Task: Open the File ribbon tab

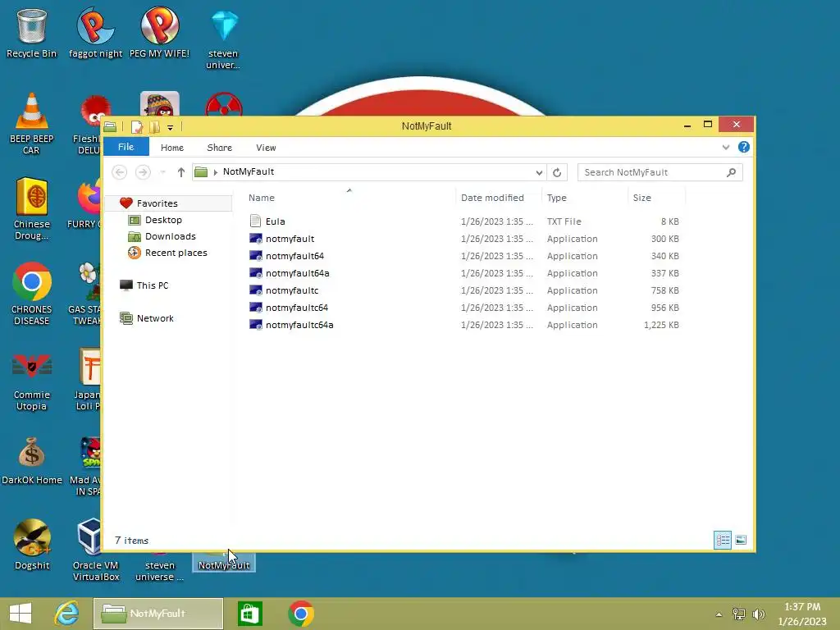Action: pos(126,147)
